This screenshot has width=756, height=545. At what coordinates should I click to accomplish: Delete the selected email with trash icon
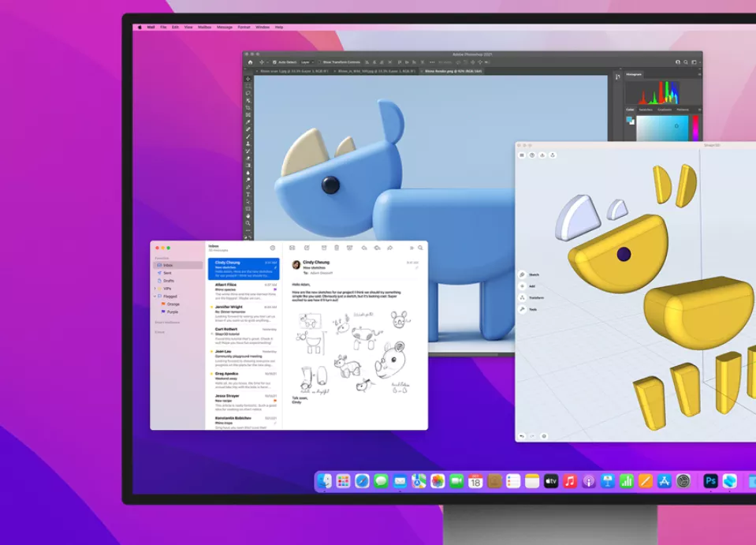click(x=337, y=248)
